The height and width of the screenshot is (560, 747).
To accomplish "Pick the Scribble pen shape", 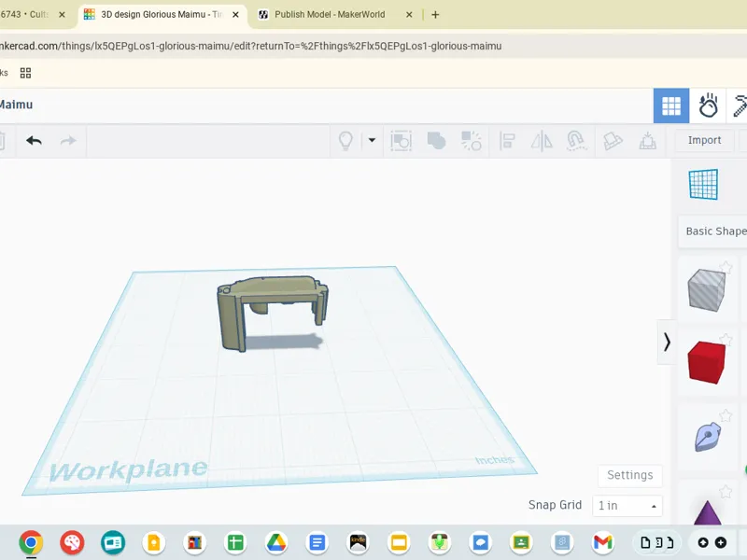I will [x=708, y=436].
